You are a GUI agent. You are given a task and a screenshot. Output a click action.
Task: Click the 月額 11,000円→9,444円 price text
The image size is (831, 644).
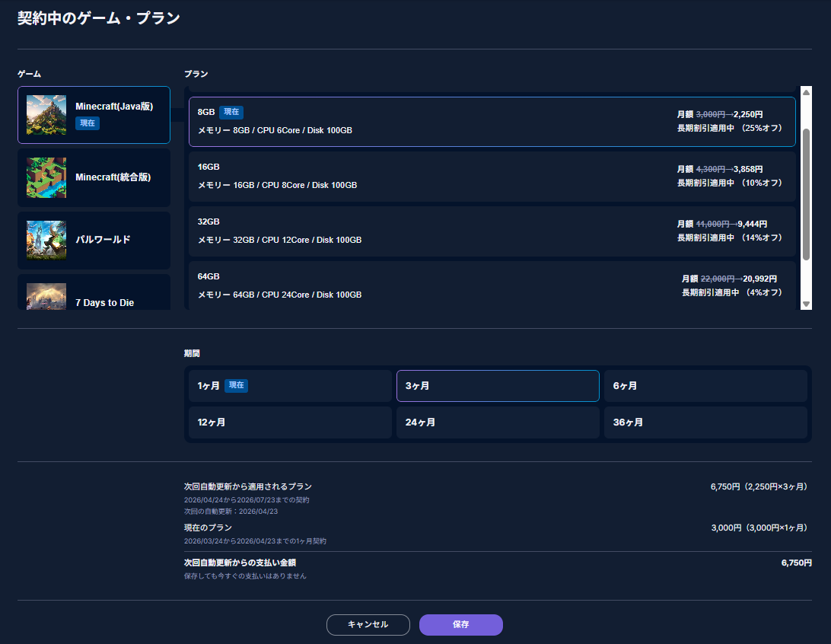721,225
